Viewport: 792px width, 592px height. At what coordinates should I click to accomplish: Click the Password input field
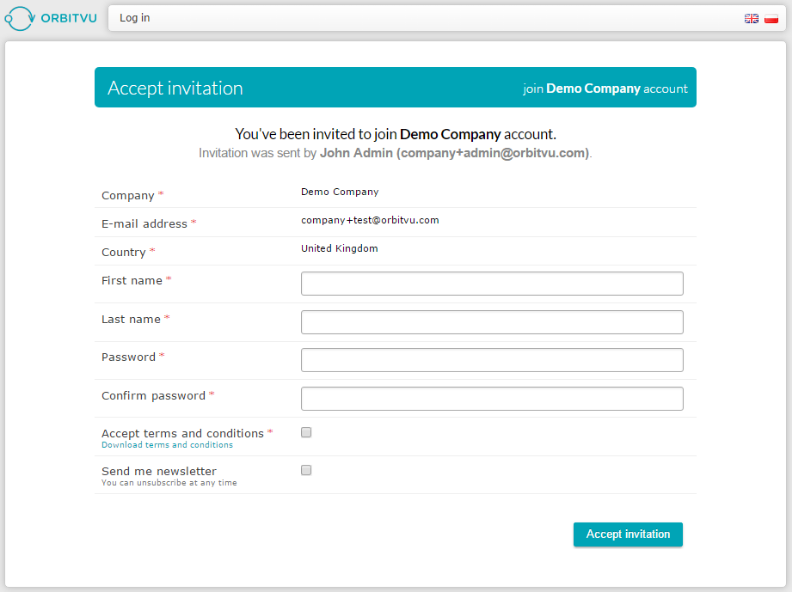coord(492,360)
